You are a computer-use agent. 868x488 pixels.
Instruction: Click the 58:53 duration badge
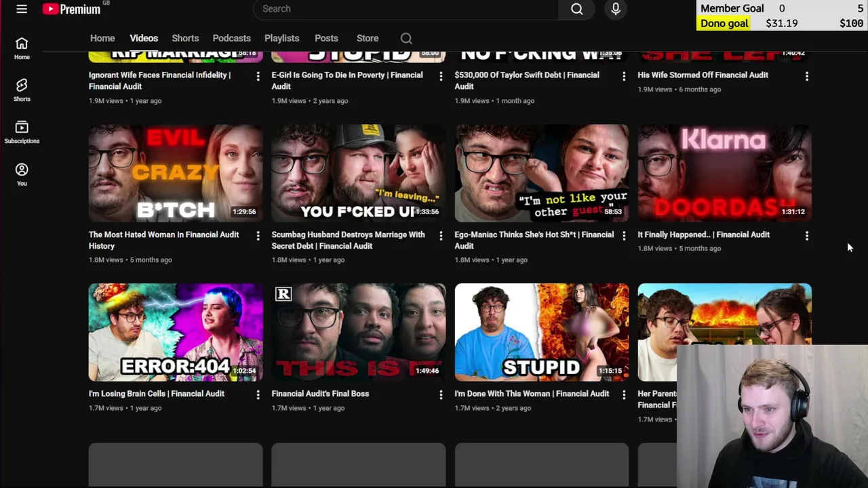(x=613, y=211)
